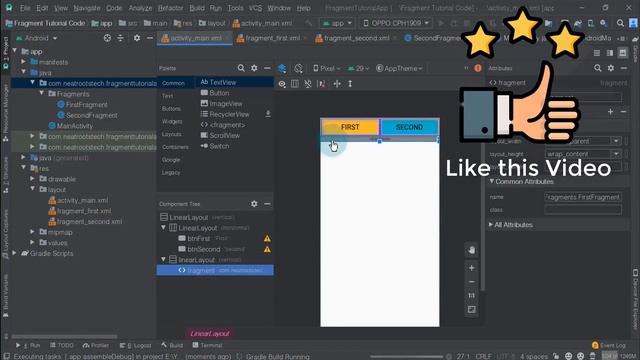Switch to code-only view mode
The width and height of the screenshot is (640, 360).
click(x=597, y=53)
